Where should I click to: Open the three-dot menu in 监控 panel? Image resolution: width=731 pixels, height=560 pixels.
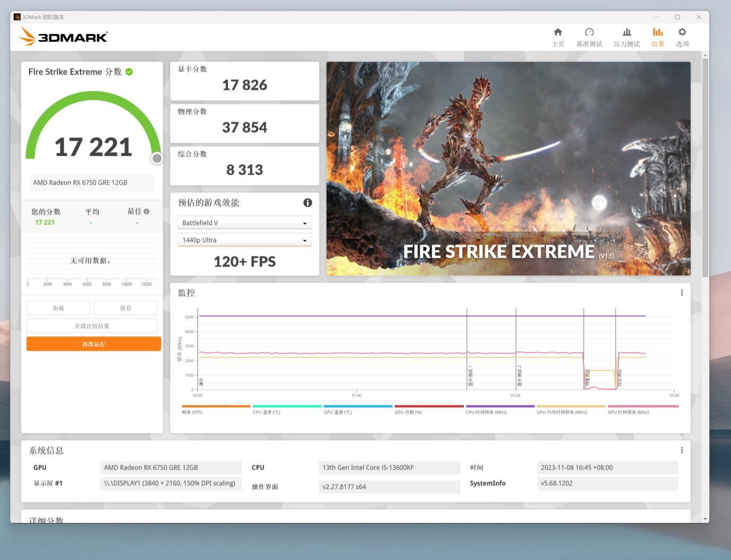[x=682, y=292]
